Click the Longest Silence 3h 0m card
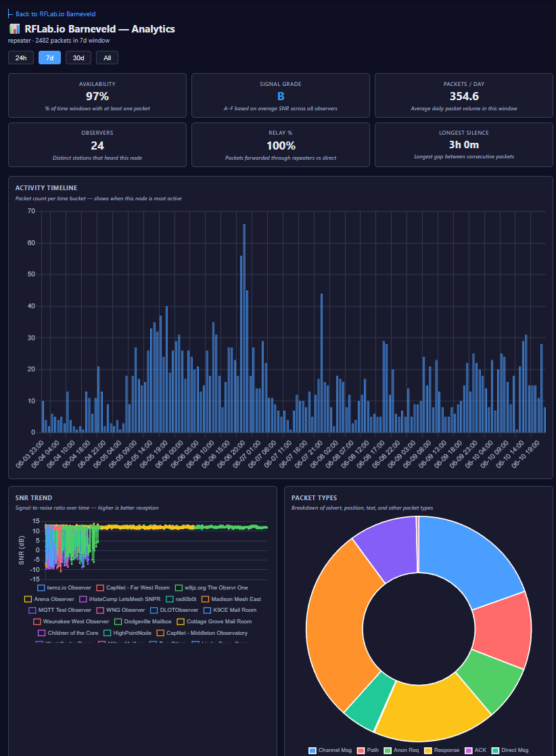 coord(463,145)
